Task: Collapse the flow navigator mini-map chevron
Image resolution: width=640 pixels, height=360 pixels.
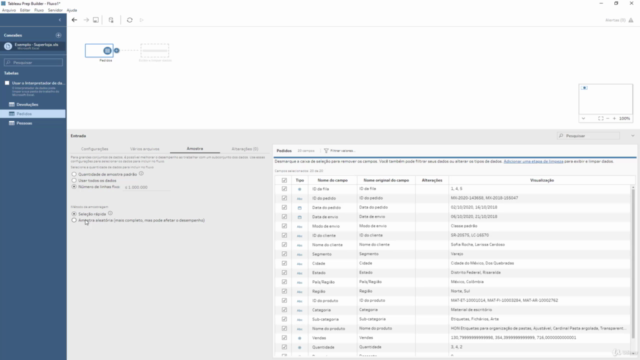Action: 583,118
